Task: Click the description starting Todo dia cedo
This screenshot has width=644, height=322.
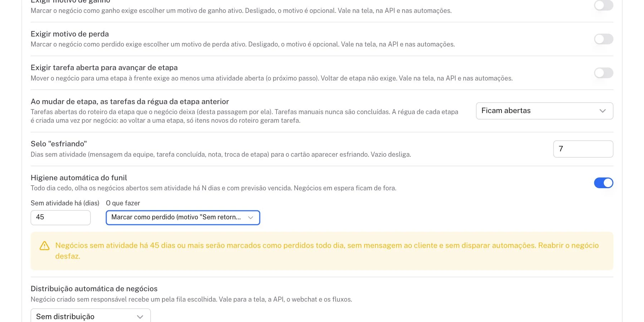Action: point(214,188)
